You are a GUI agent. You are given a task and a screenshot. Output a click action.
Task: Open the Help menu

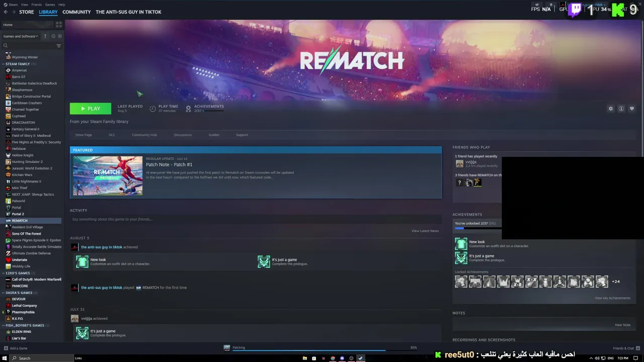pos(61,5)
